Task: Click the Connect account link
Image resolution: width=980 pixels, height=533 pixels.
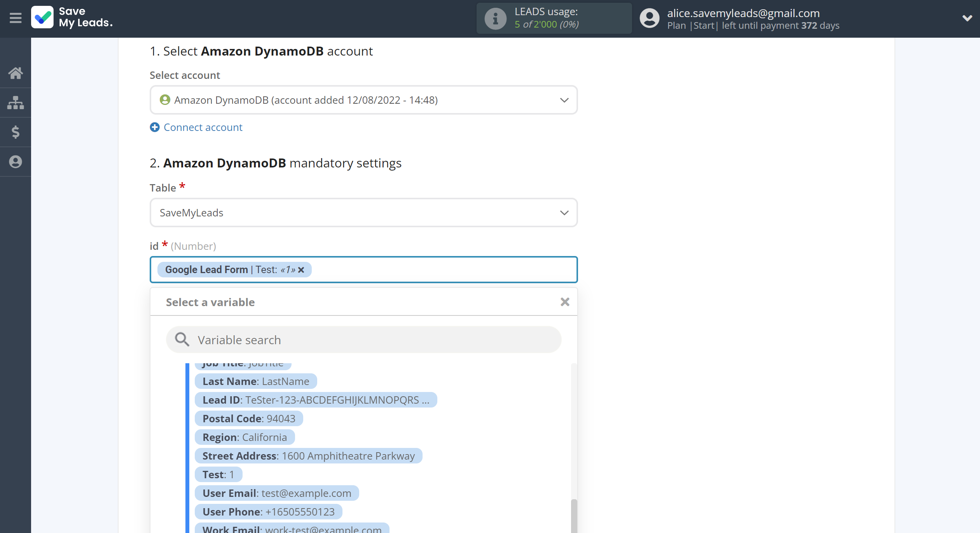Action: (203, 127)
